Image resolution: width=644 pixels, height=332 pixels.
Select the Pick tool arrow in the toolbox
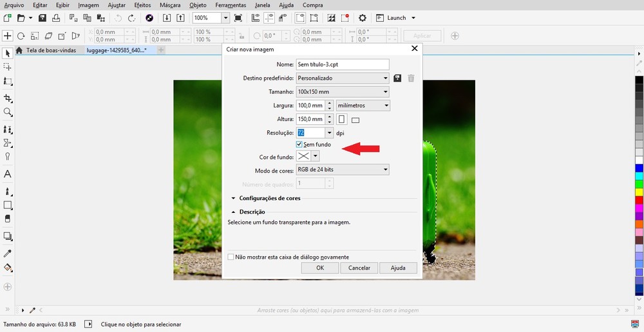[x=7, y=53]
